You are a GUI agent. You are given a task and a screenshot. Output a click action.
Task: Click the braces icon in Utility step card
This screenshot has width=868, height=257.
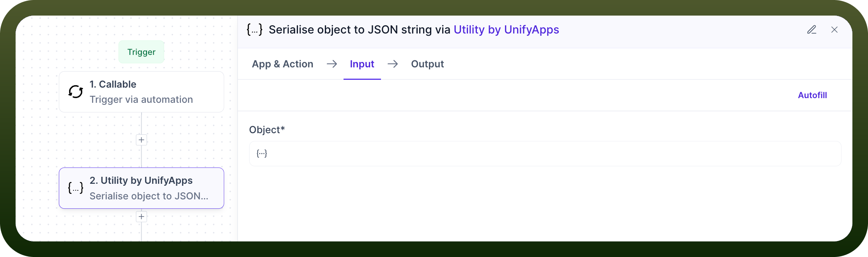click(76, 188)
